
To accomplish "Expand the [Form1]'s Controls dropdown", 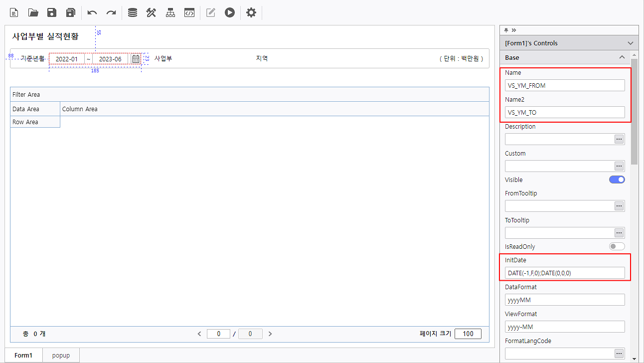I will tap(631, 43).
